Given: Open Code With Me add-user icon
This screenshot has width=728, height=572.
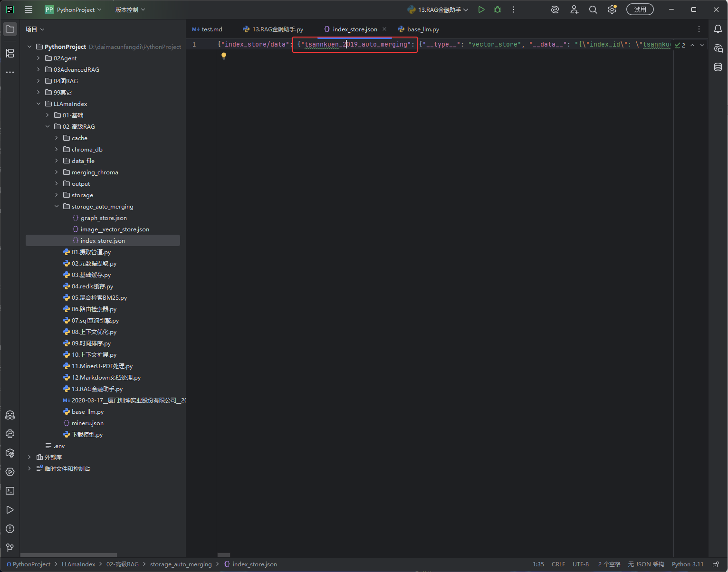Looking at the screenshot, I should coord(575,10).
